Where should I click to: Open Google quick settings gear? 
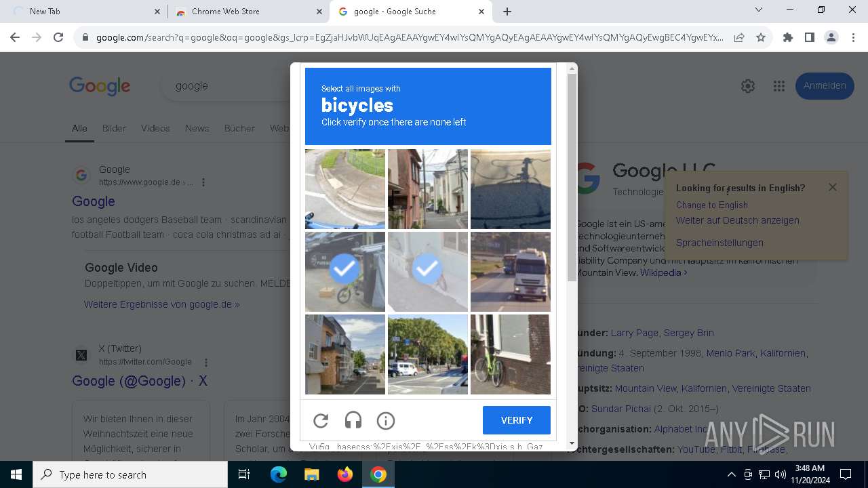pyautogui.click(x=748, y=86)
